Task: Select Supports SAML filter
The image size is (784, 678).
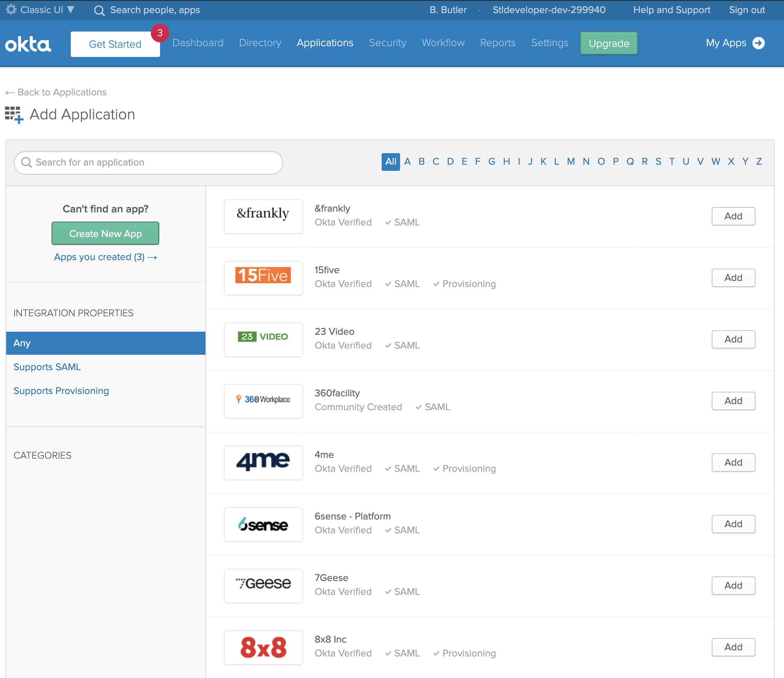Action: click(47, 367)
